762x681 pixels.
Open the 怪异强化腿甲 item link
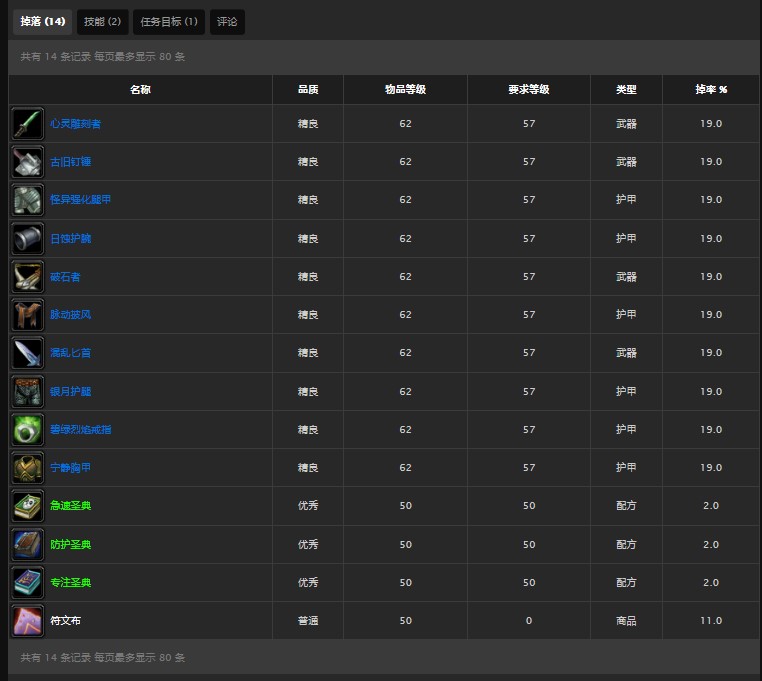(x=80, y=200)
